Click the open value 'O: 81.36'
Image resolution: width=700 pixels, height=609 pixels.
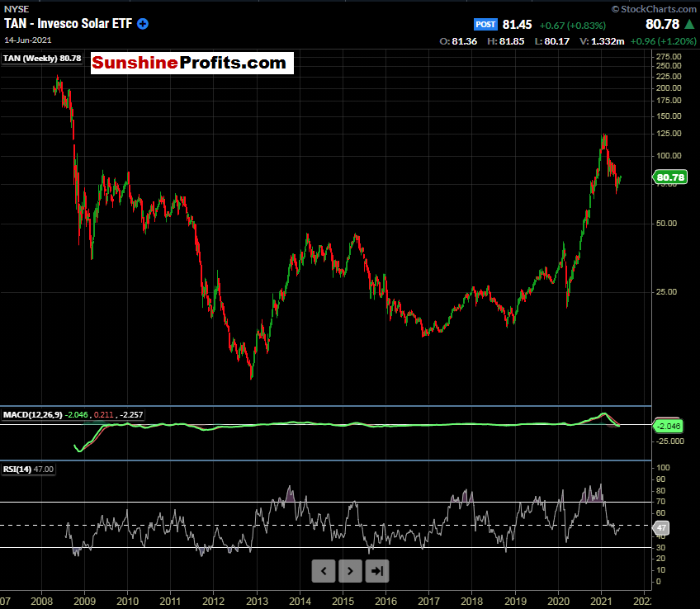point(458,41)
